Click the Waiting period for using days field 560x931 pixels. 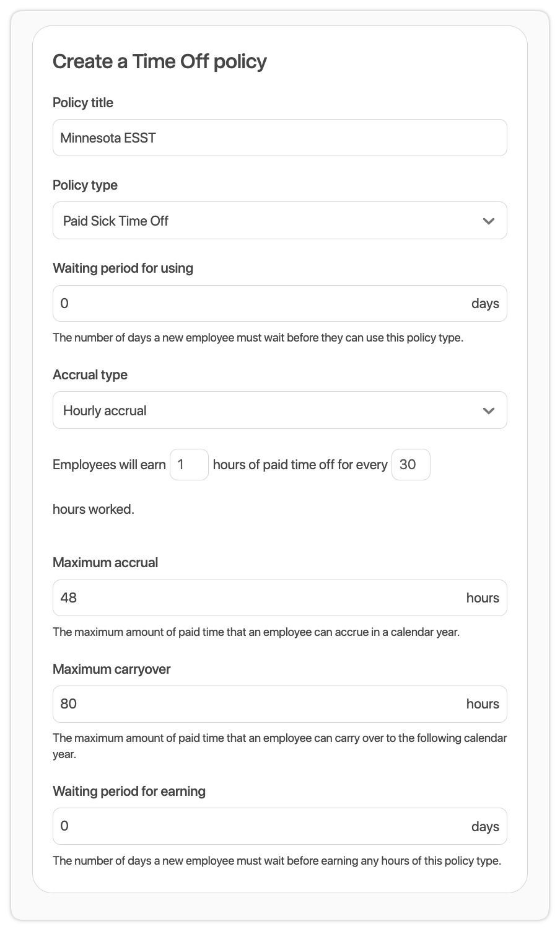coord(260,304)
